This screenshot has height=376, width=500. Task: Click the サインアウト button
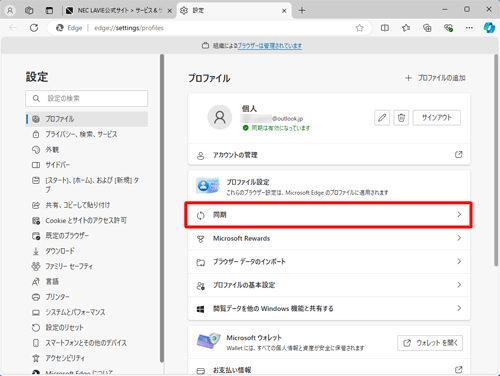[x=437, y=118]
